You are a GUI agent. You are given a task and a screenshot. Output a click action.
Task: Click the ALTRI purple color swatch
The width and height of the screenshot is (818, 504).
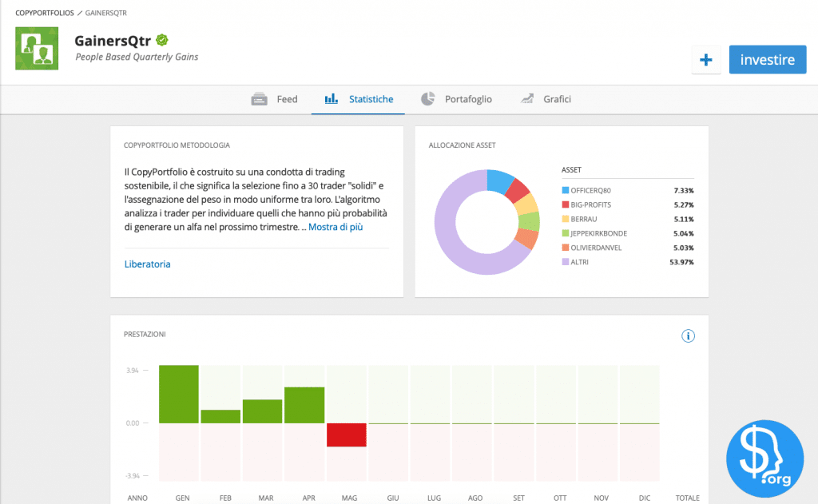[565, 262]
